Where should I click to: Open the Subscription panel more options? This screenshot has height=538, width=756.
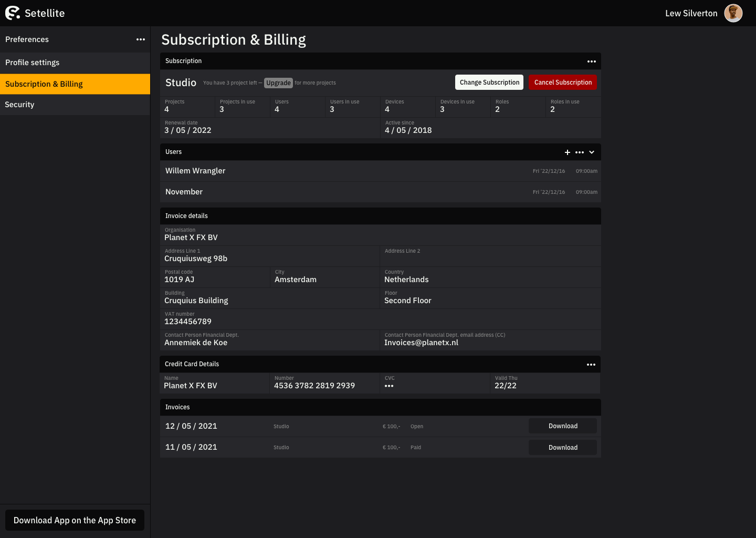591,61
